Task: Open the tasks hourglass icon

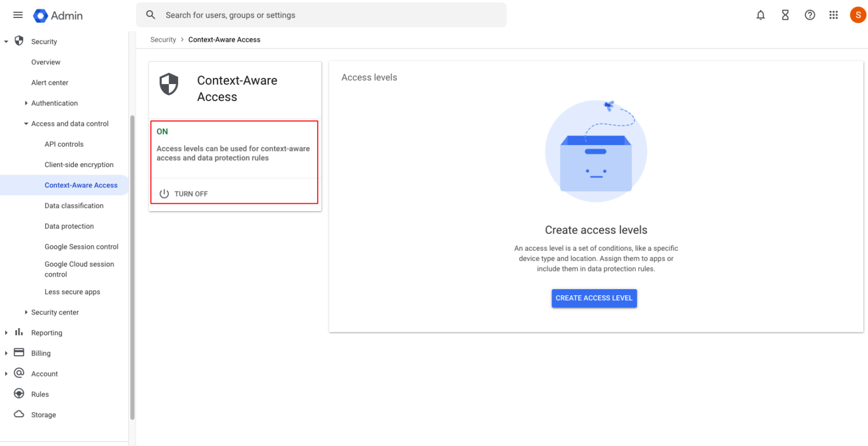Action: pyautogui.click(x=785, y=15)
